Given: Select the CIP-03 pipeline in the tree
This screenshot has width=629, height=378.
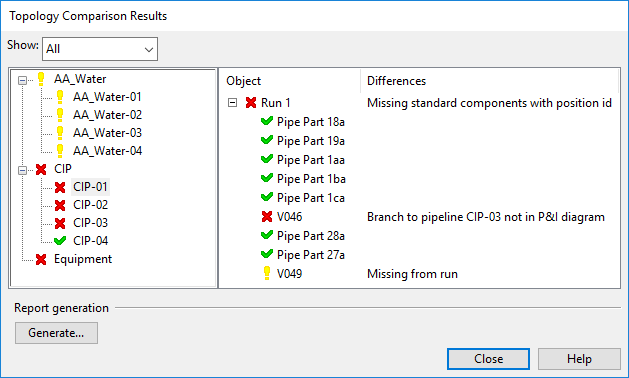Looking at the screenshot, I should (x=90, y=223).
